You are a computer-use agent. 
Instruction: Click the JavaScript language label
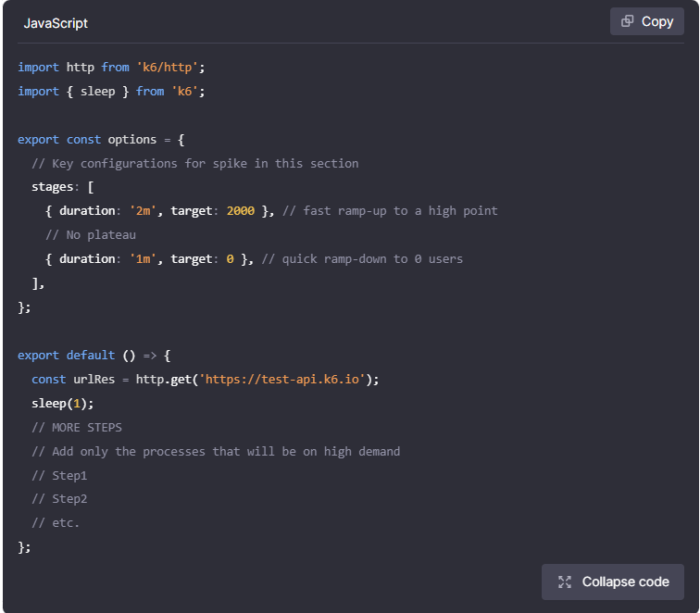(x=56, y=22)
